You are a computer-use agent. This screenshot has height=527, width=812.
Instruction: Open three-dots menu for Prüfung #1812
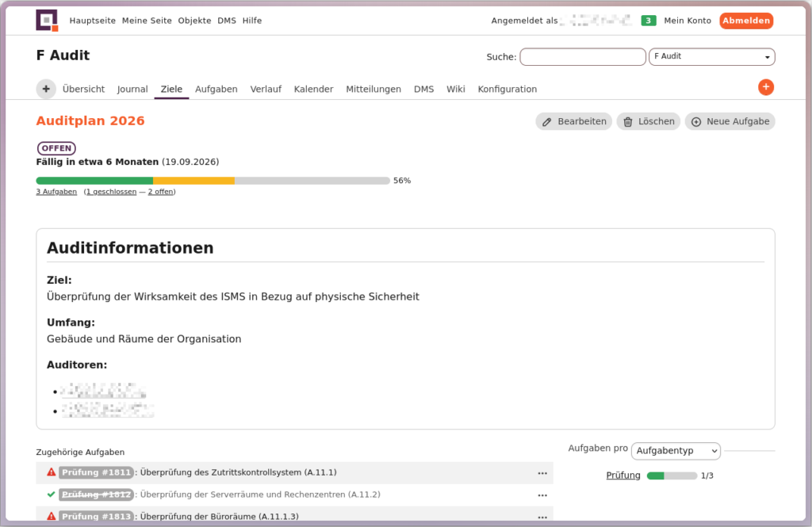542,495
